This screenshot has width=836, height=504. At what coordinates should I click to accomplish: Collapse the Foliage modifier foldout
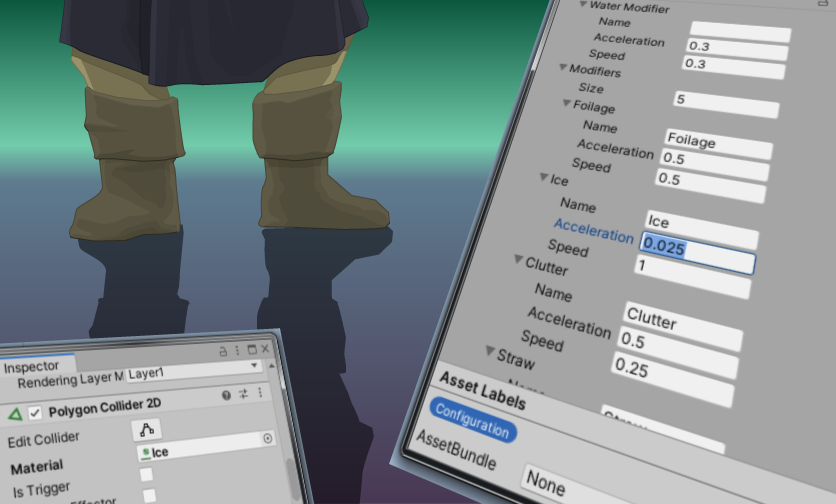tap(567, 103)
